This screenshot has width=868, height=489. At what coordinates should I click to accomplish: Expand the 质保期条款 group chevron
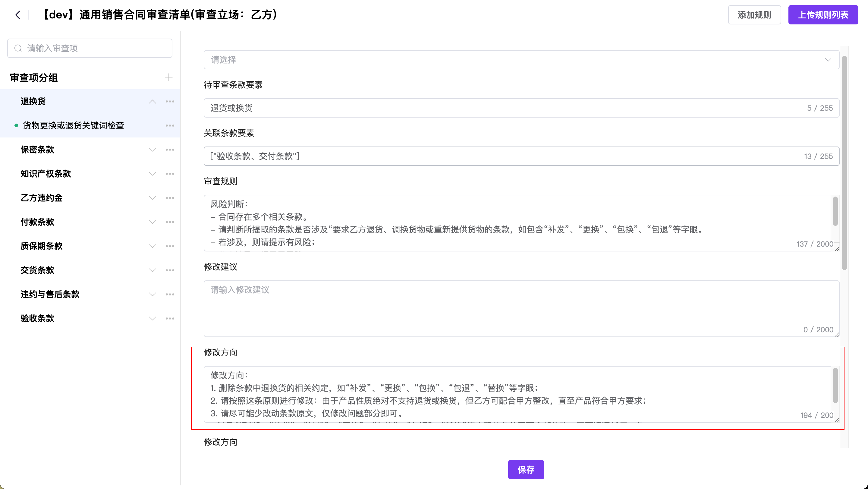point(152,246)
